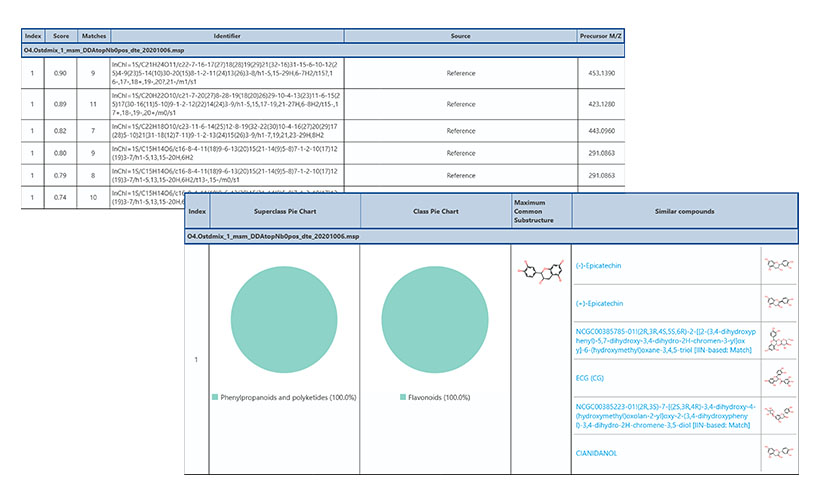
Task: Open structure image for NCGC00385785-01 compound
Action: point(777,340)
